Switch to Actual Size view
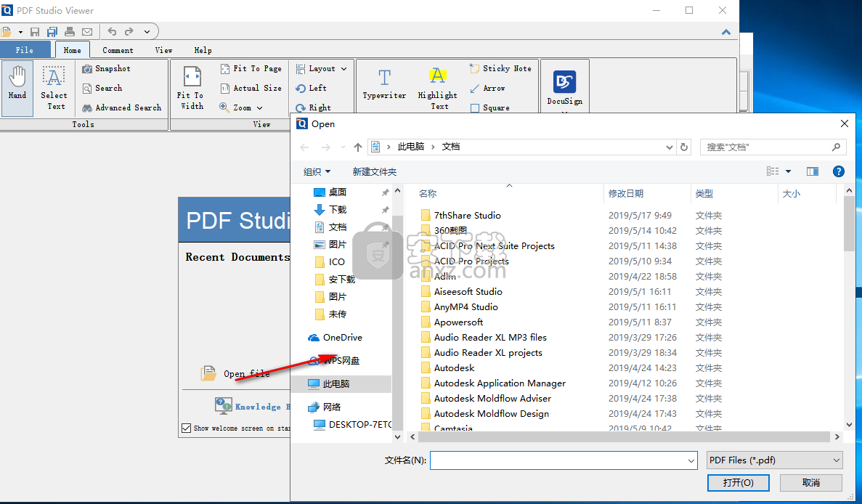 (251, 88)
